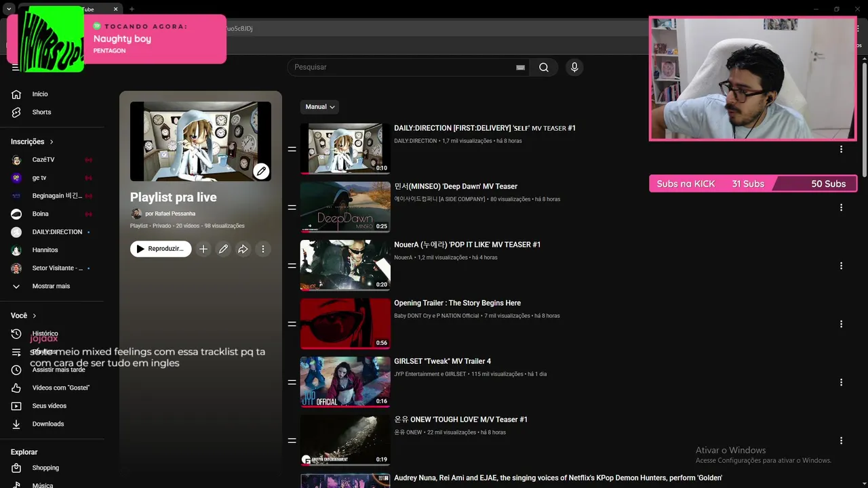Open Audrey Nuna Golden performance video title
Screen dimensions: 868x488
pos(558,478)
